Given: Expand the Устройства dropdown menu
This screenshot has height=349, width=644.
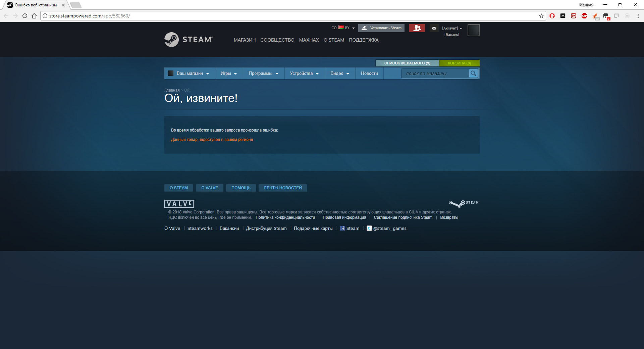Looking at the screenshot, I should (305, 73).
